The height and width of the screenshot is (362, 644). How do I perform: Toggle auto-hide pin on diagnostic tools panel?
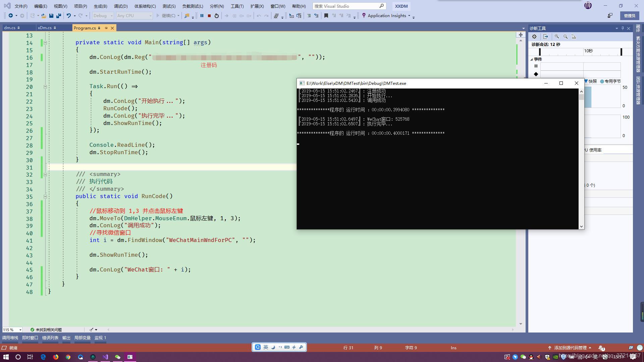[623, 28]
